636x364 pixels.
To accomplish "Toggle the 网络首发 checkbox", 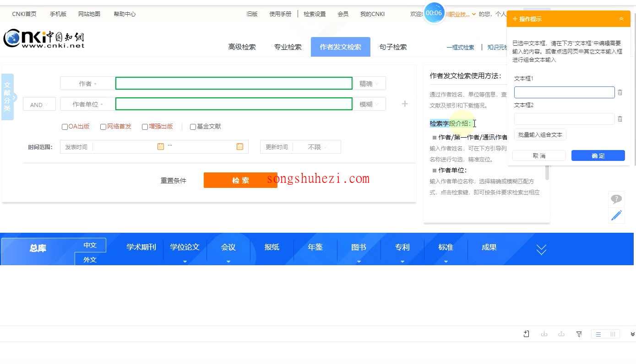I will click(x=103, y=127).
